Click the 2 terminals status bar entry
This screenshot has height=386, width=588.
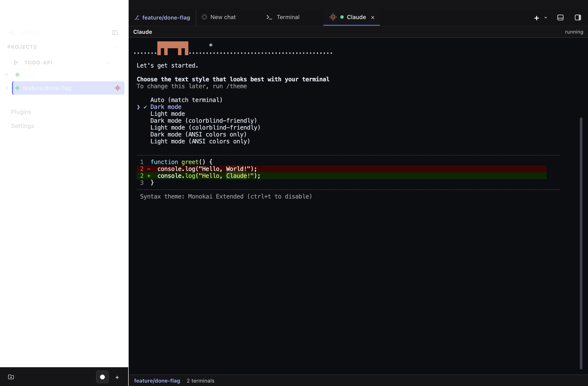coord(200,380)
